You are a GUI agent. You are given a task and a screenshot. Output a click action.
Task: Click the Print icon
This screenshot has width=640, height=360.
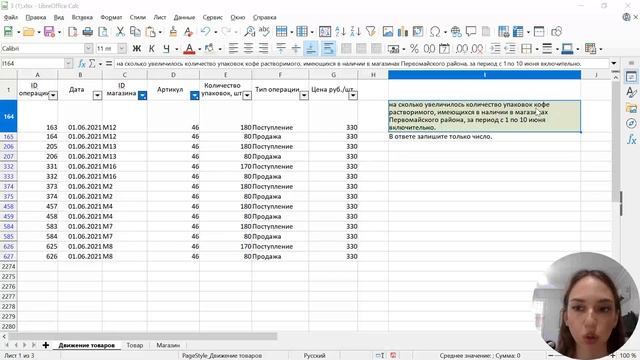(88, 31)
